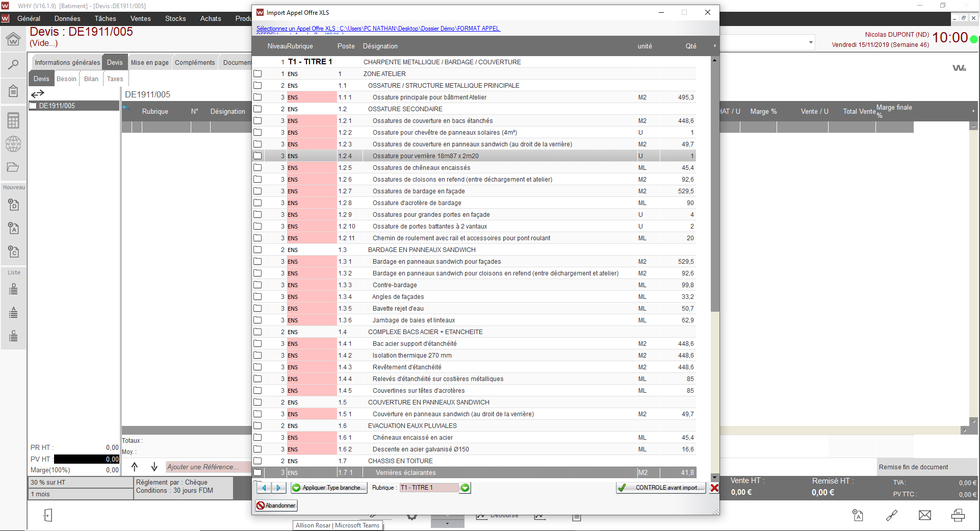Image resolution: width=980 pixels, height=531 pixels.
Task: Click the envelope mail icon at bottom right
Action: point(925,515)
